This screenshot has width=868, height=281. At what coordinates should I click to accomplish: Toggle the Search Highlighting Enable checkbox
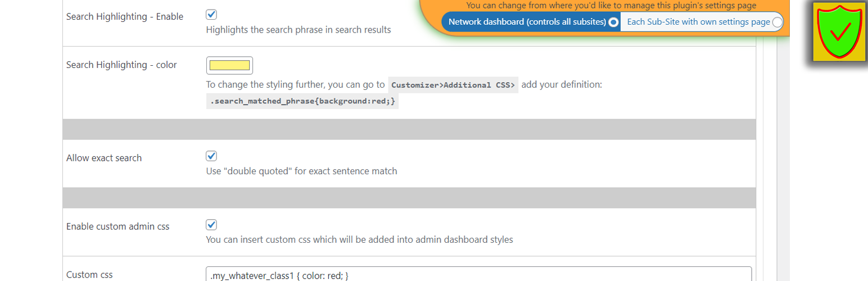coord(211,15)
